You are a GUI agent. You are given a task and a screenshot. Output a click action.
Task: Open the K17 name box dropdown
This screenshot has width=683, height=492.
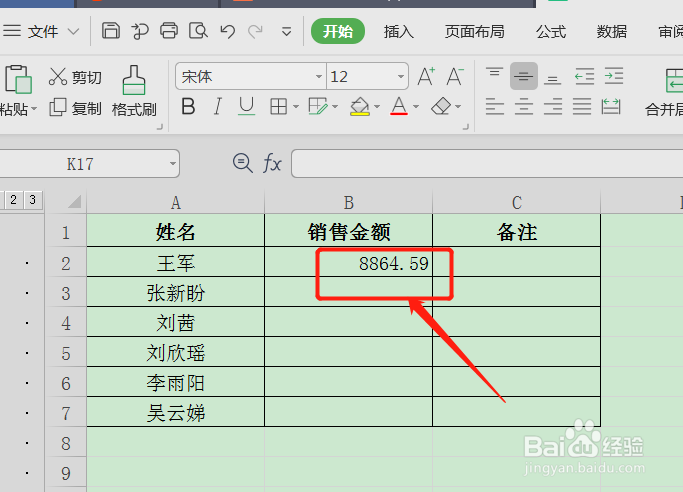pyautogui.click(x=173, y=164)
